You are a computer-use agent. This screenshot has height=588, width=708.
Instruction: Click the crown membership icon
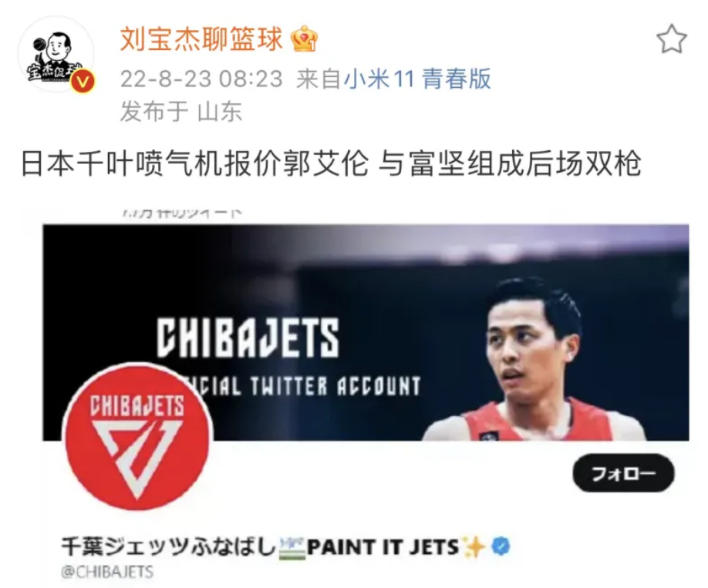(304, 39)
